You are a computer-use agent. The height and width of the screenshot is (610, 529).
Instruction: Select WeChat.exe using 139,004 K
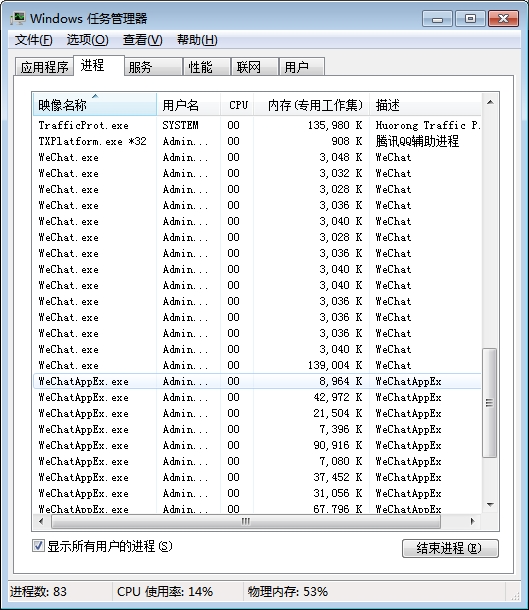(257, 365)
